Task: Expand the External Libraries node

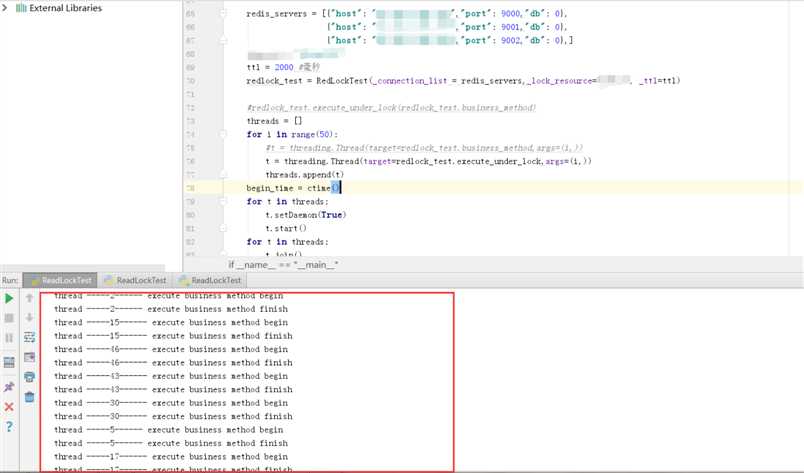Action: click(5, 8)
